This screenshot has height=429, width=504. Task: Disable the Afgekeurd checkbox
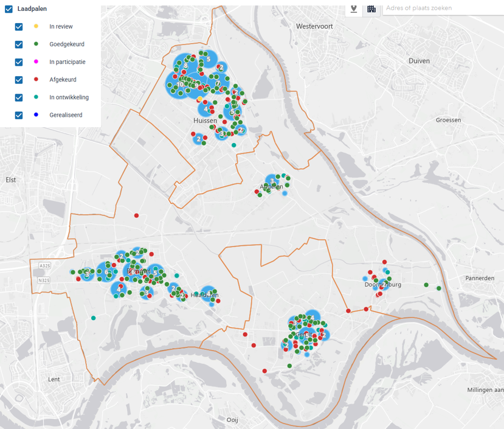pyautogui.click(x=19, y=80)
